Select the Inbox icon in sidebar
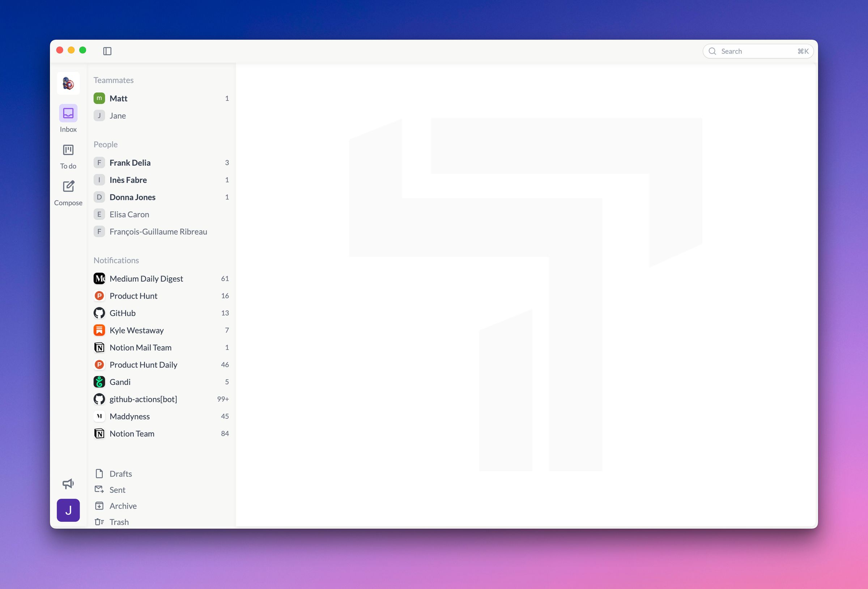 [x=68, y=113]
